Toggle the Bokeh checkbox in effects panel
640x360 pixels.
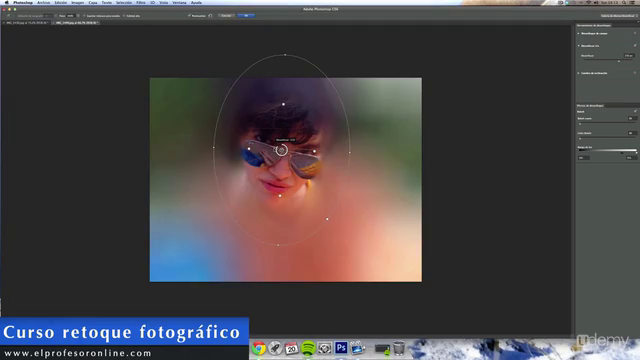coord(635,111)
